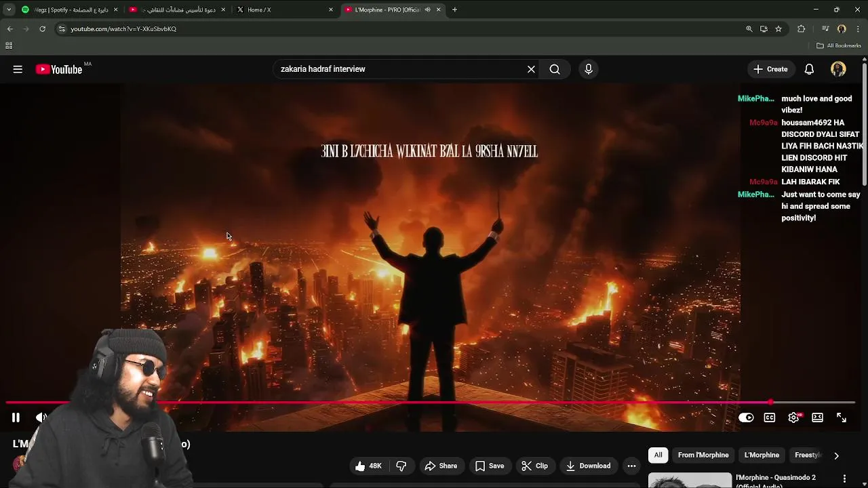This screenshot has height=488, width=868.
Task: Open the YouTube hamburger guide menu
Action: [18, 69]
